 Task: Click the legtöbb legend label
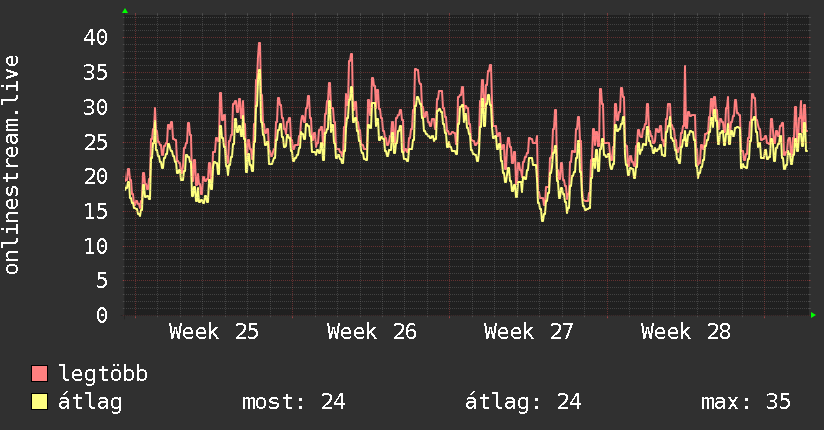click(x=103, y=373)
